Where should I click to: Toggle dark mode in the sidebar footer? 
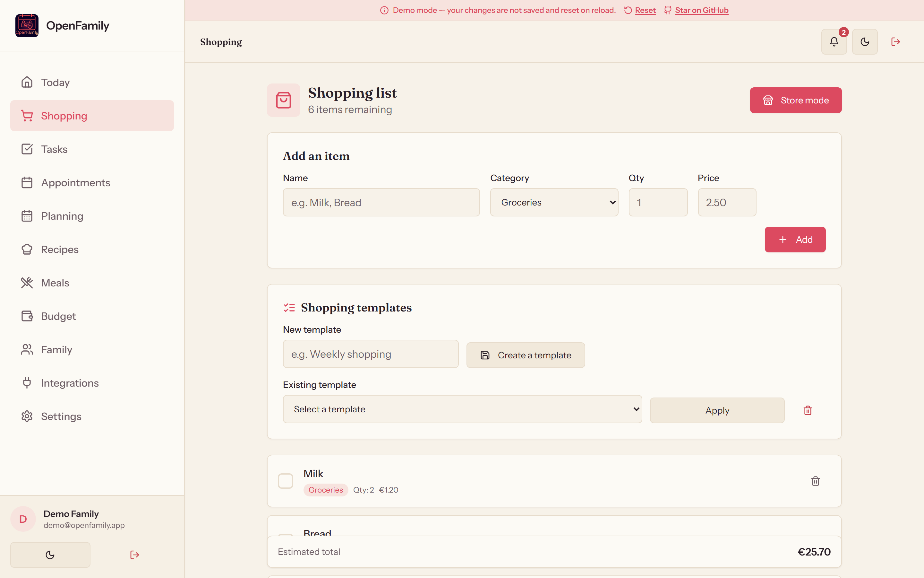[50, 555]
